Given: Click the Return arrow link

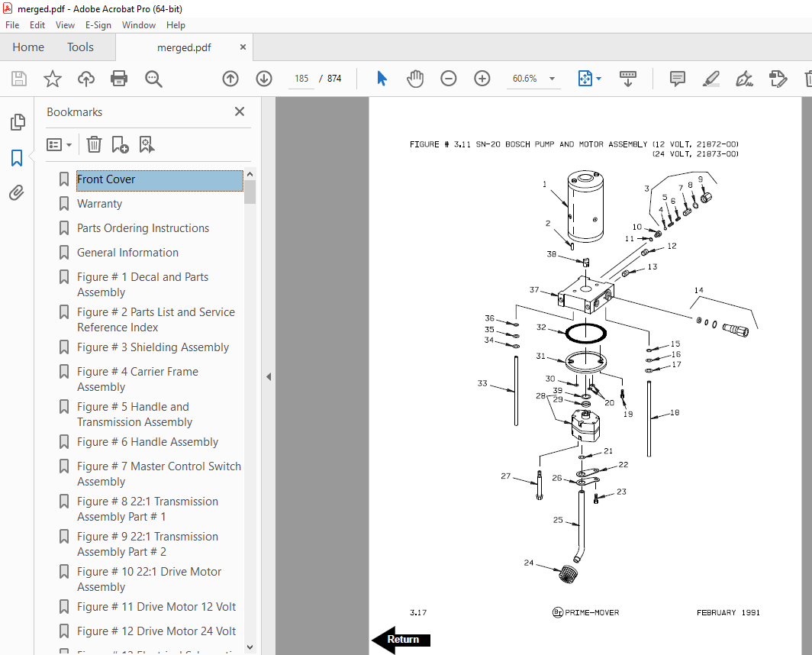Looking at the screenshot, I should (401, 640).
